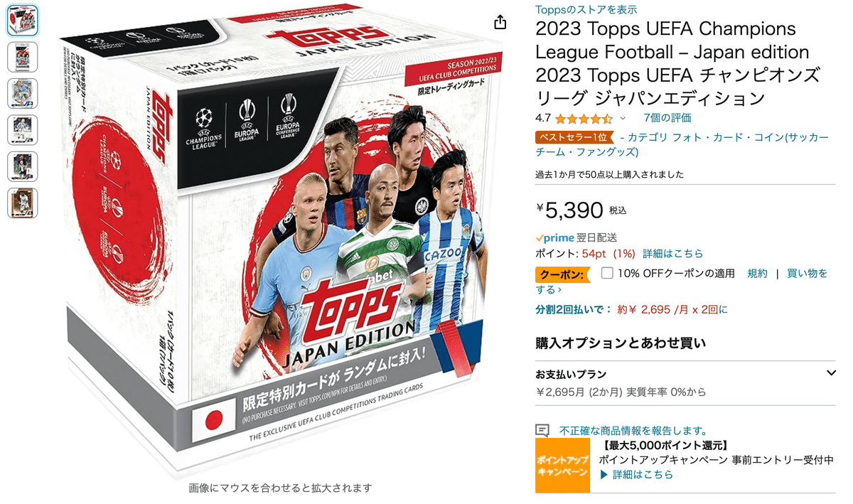This screenshot has width=853, height=504.
Task: Click the star rating icons
Action: [x=583, y=118]
